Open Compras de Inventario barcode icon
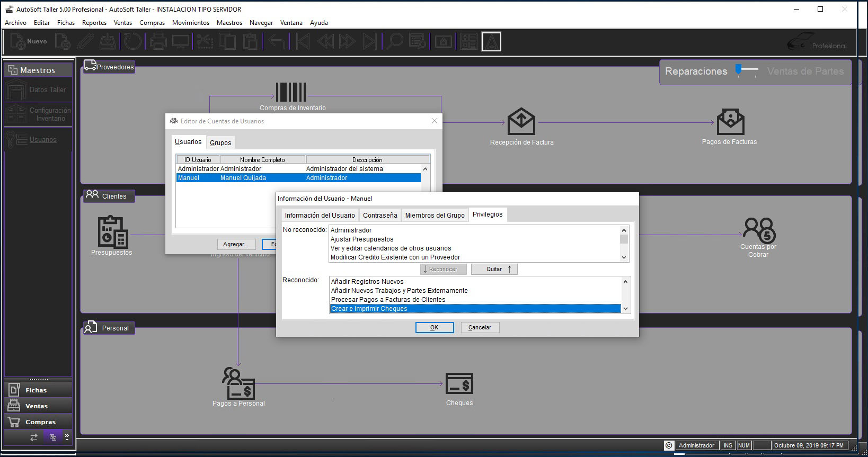 tap(291, 92)
